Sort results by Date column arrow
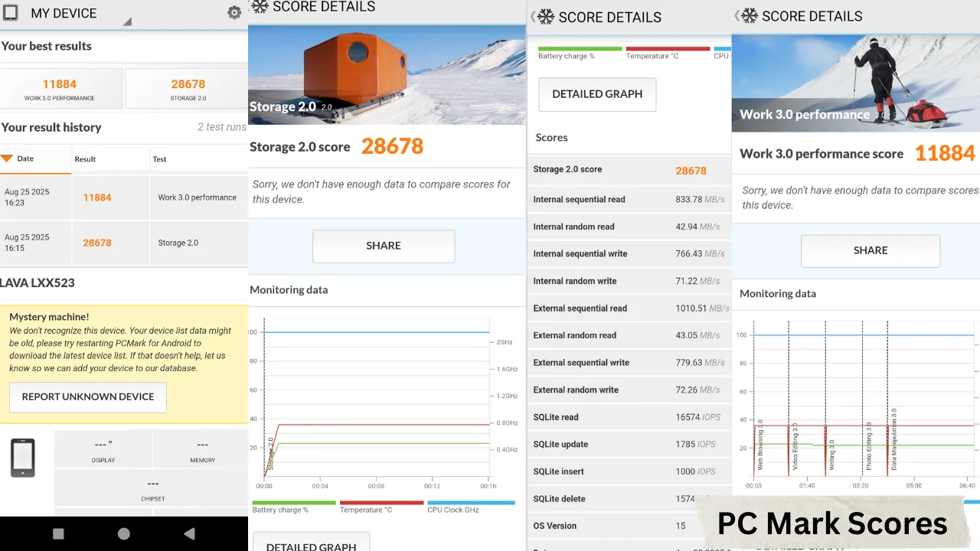The width and height of the screenshot is (980, 551). pos(7,158)
